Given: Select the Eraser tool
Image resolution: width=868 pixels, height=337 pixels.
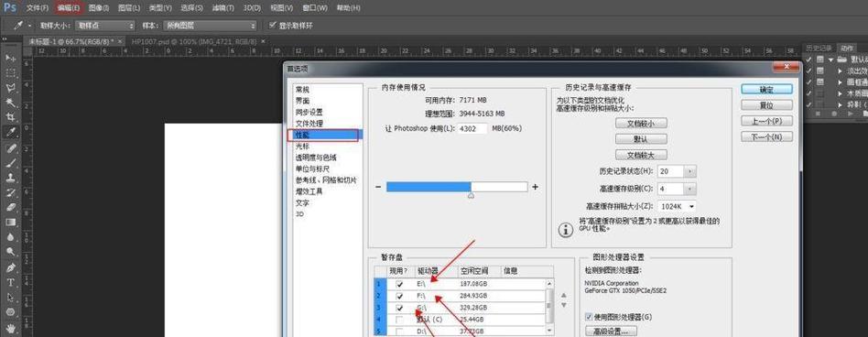Looking at the screenshot, I should point(10,208).
